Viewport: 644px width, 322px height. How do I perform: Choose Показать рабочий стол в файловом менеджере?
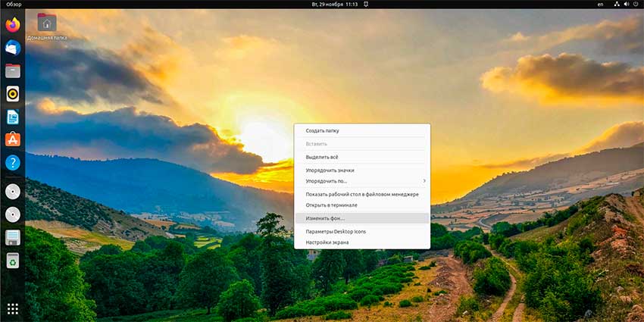coord(361,195)
